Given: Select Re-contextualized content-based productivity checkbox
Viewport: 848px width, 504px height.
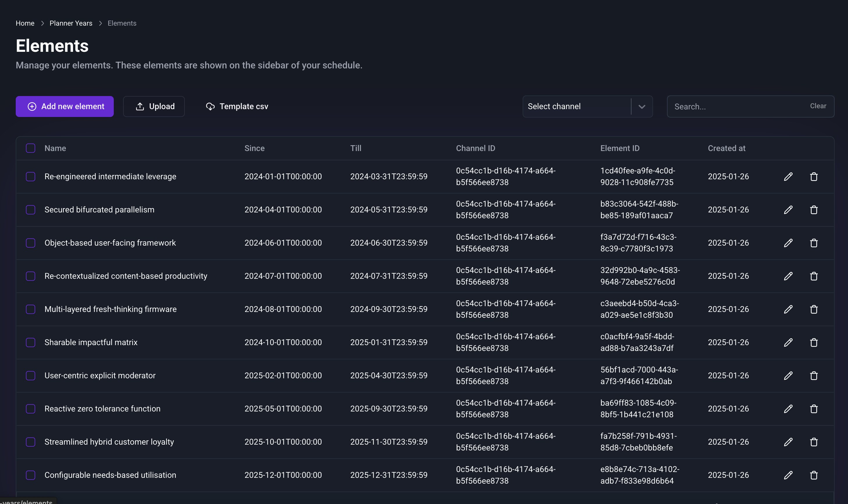Looking at the screenshot, I should pyautogui.click(x=31, y=276).
